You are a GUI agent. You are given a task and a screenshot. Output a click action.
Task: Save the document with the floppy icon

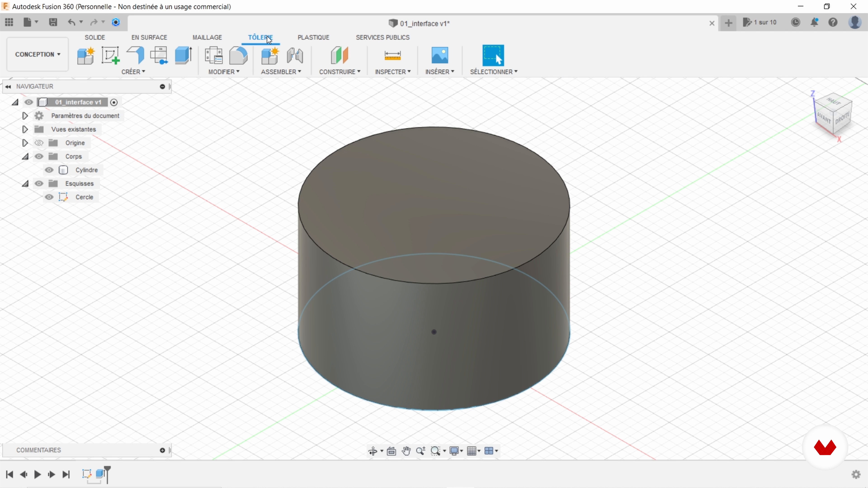tap(53, 22)
